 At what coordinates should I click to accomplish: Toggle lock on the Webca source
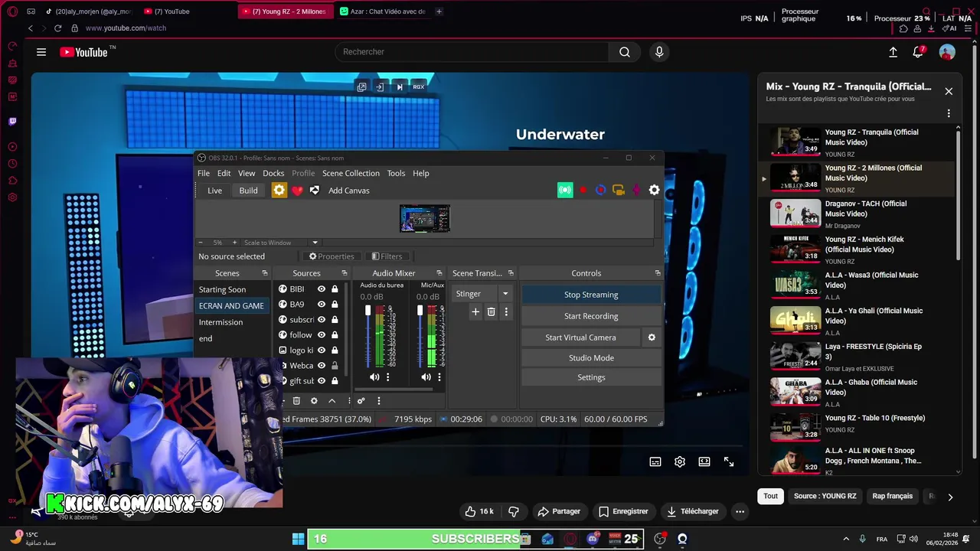point(335,366)
